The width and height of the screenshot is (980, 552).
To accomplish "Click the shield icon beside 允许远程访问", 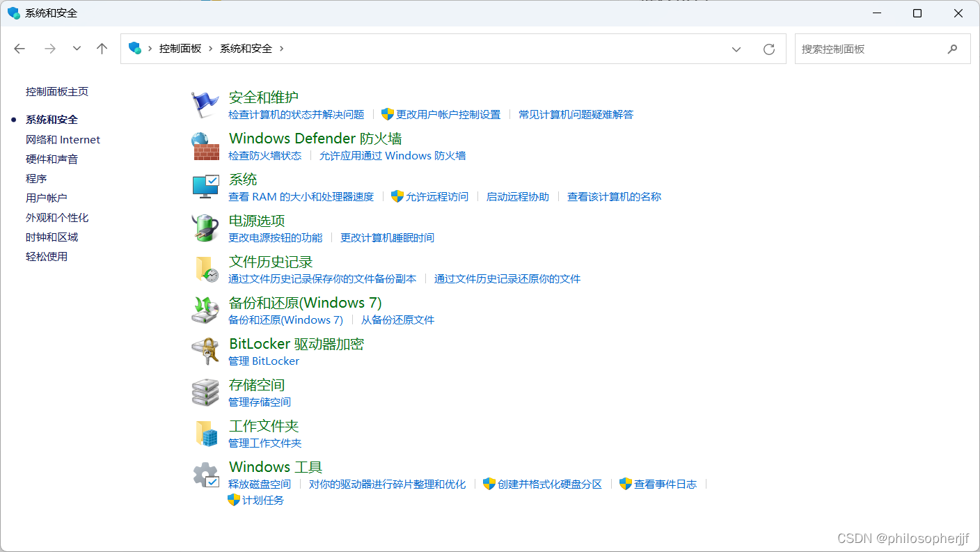I will click(x=397, y=196).
